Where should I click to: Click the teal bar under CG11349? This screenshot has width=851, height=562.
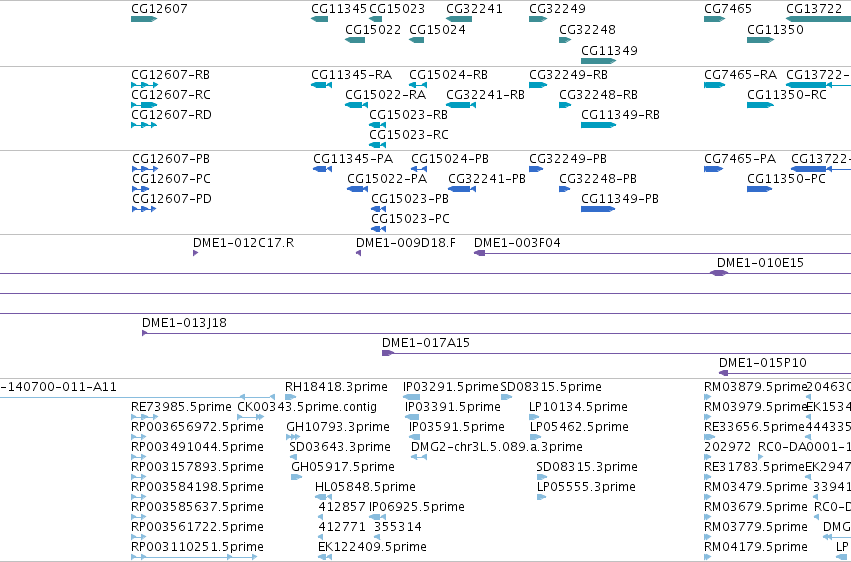click(x=598, y=61)
